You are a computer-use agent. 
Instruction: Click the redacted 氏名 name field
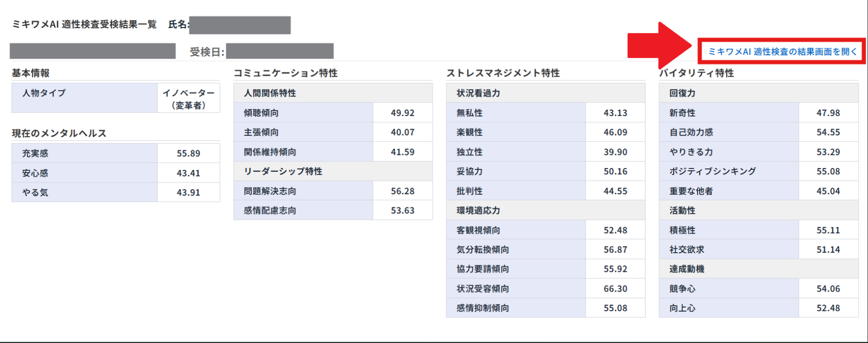coord(240,25)
